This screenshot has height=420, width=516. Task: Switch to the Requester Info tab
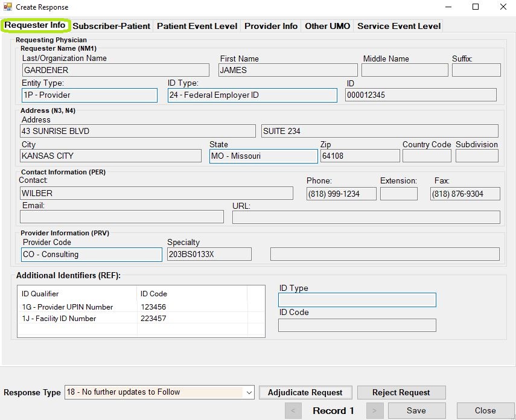coord(35,25)
